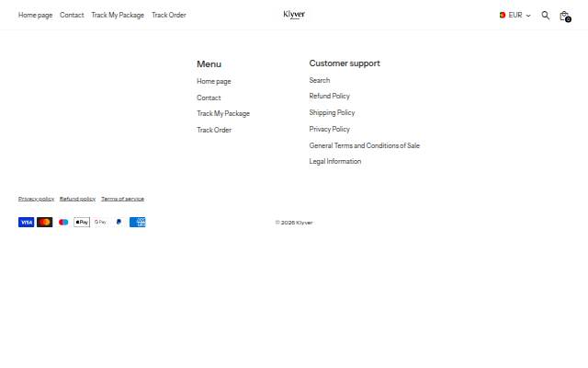The image size is (588, 368).
Task: Click the underlined Refund policy footer link
Action: [x=77, y=199]
